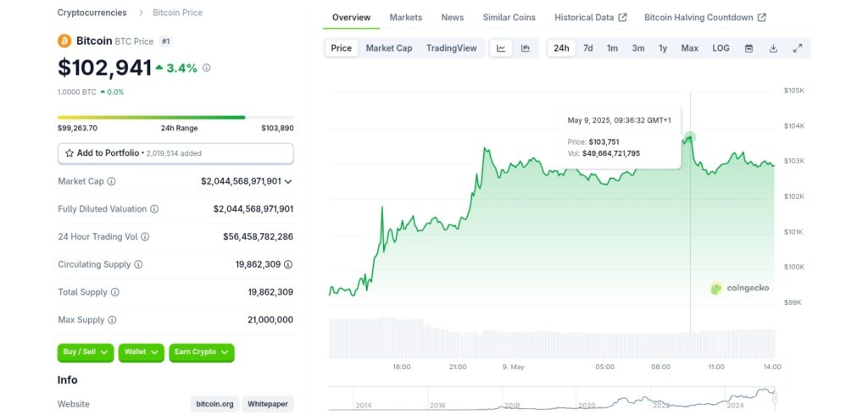This screenshot has height=415, width=868.
Task: Open Circulating Supply label info icon
Action: (138, 264)
